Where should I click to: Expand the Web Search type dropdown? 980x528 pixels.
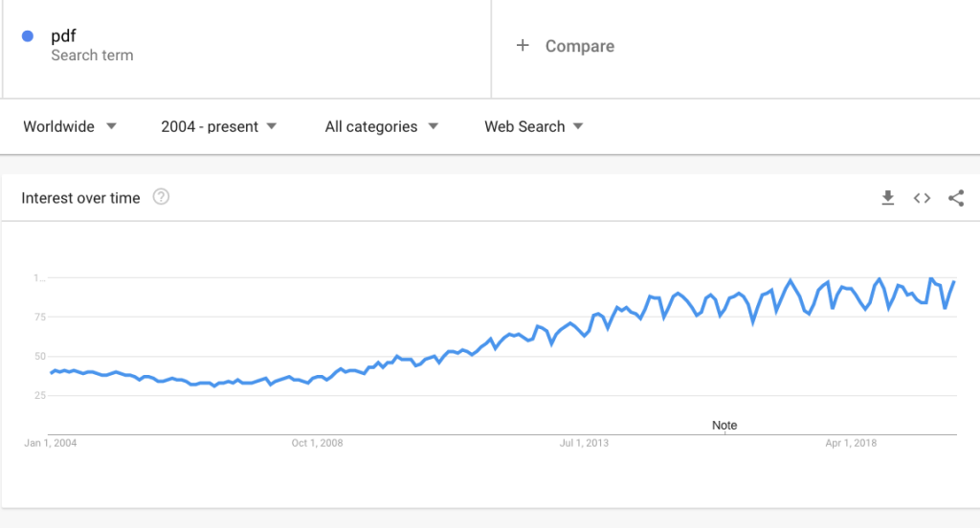[x=534, y=126]
